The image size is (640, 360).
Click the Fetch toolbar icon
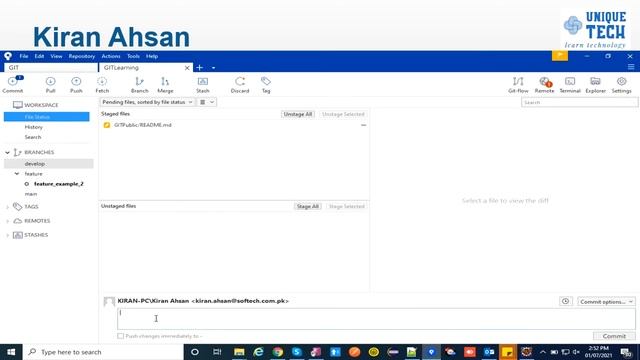pyautogui.click(x=102, y=84)
